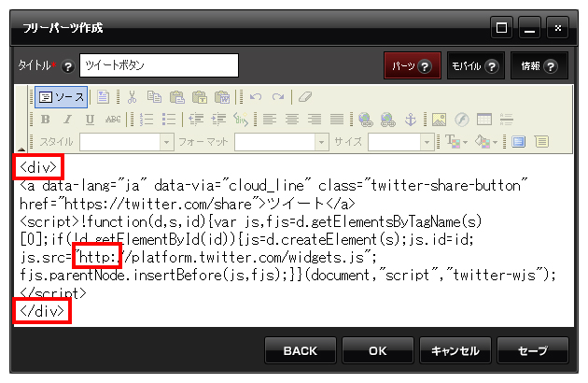Viewport: 588px width, 383px height.
Task: Click "http:" in the js.src line
Action: (97, 257)
